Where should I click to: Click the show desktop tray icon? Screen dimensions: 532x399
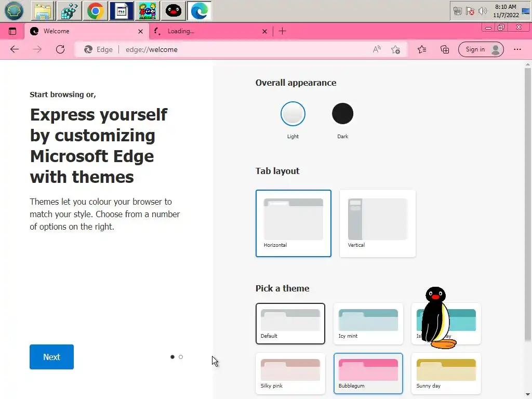click(x=526, y=11)
